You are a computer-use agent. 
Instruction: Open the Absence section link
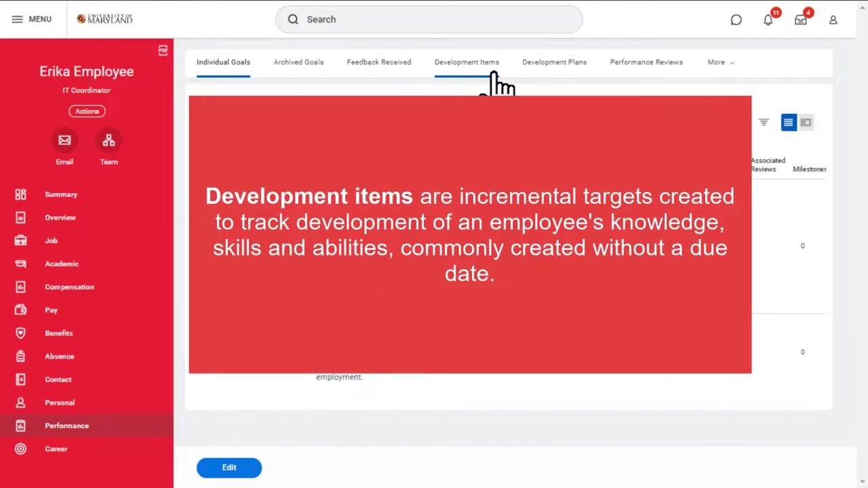pos(60,357)
